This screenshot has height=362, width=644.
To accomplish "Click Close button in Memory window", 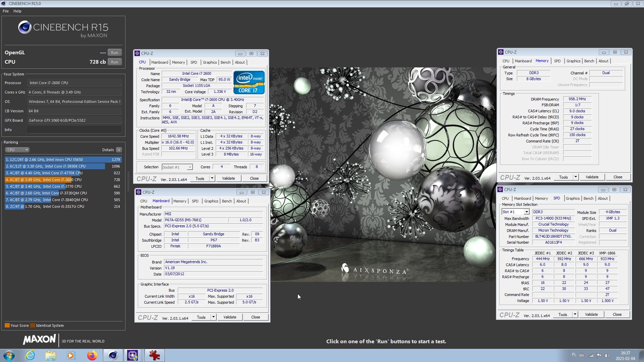I will point(618,177).
